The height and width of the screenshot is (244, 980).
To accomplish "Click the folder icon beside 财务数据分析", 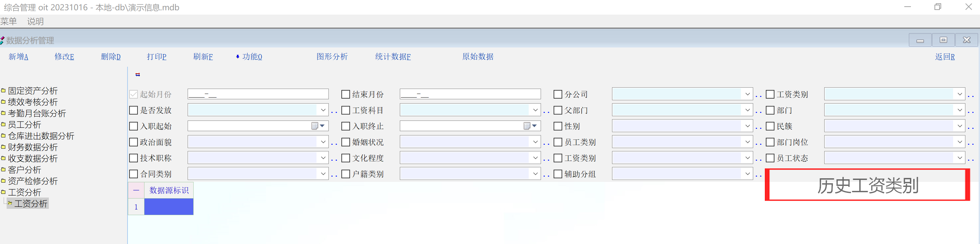I will click(x=3, y=147).
